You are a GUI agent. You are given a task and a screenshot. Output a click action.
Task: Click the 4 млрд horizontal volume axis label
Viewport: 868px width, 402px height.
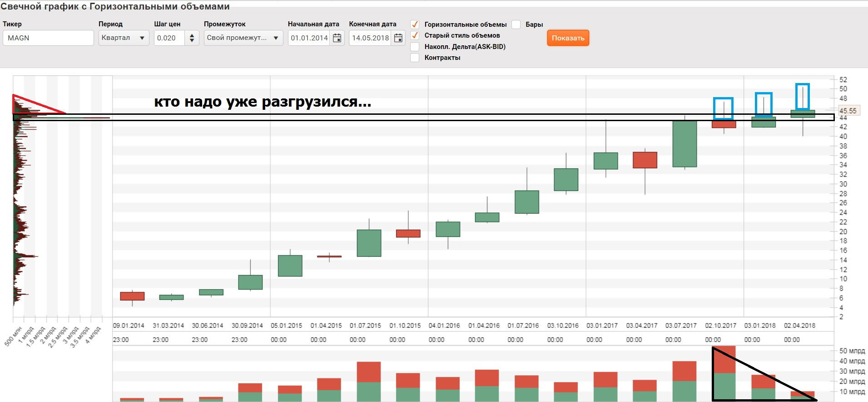94,336
